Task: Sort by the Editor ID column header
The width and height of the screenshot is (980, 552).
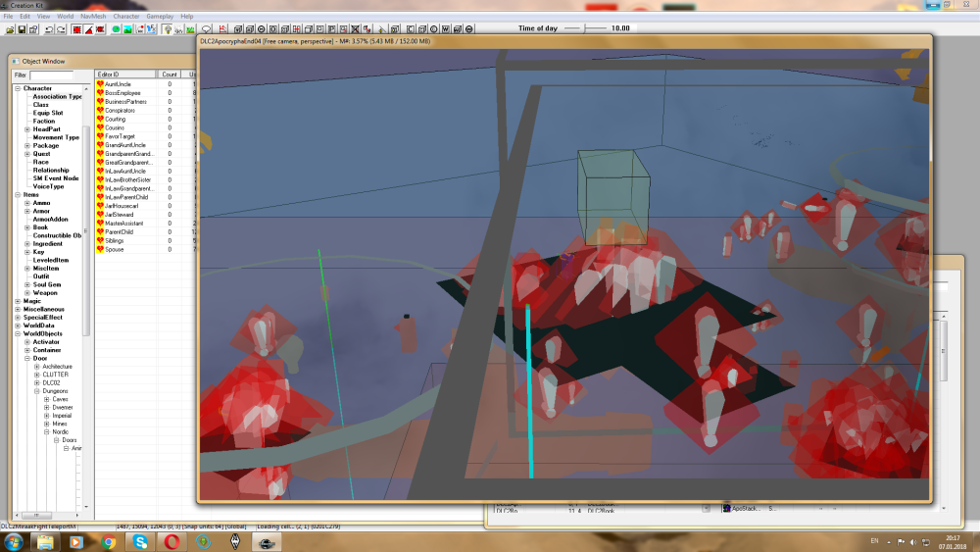Action: pyautogui.click(x=125, y=75)
